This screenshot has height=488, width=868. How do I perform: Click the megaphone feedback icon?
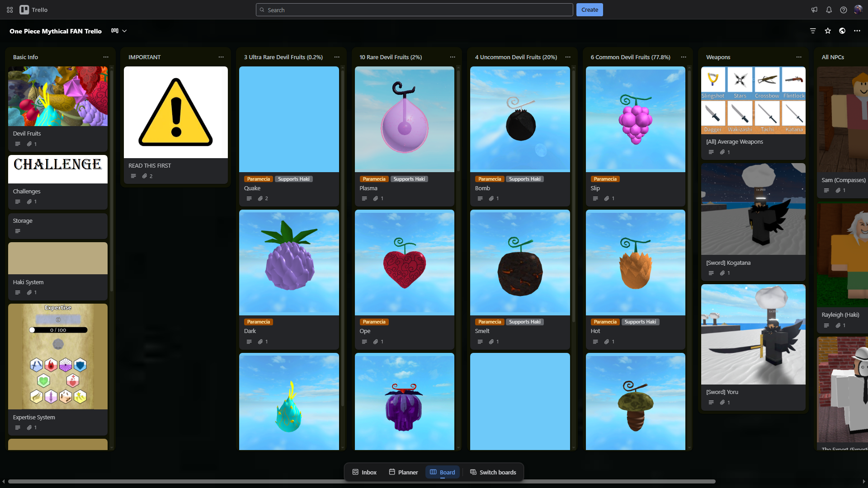(x=814, y=9)
